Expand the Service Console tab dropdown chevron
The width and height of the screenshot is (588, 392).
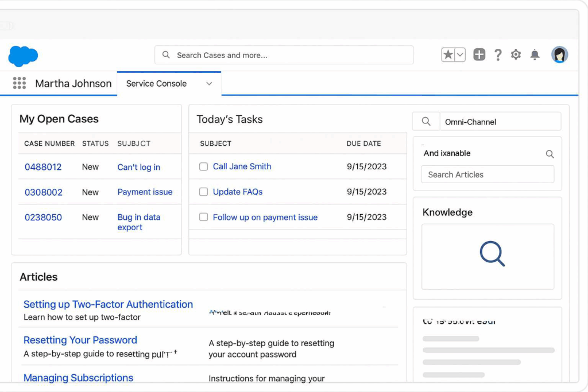pyautogui.click(x=209, y=84)
